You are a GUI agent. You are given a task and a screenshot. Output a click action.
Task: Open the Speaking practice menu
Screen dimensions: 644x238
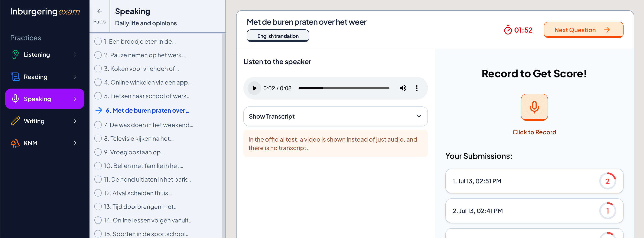(x=45, y=99)
